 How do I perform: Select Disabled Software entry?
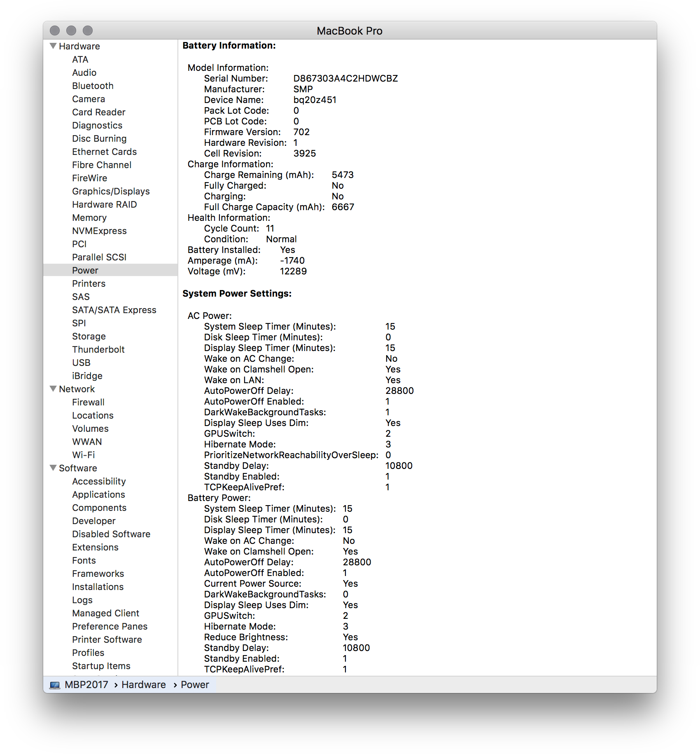pyautogui.click(x=111, y=534)
